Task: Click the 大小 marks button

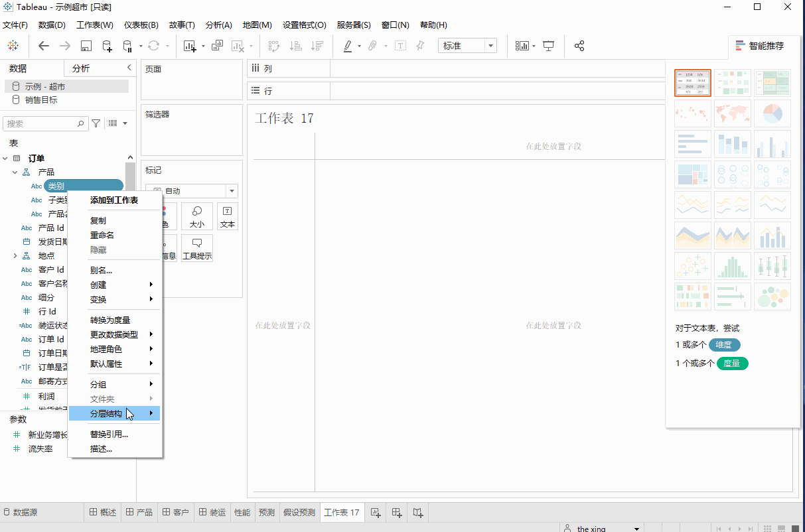Action: 197,217
